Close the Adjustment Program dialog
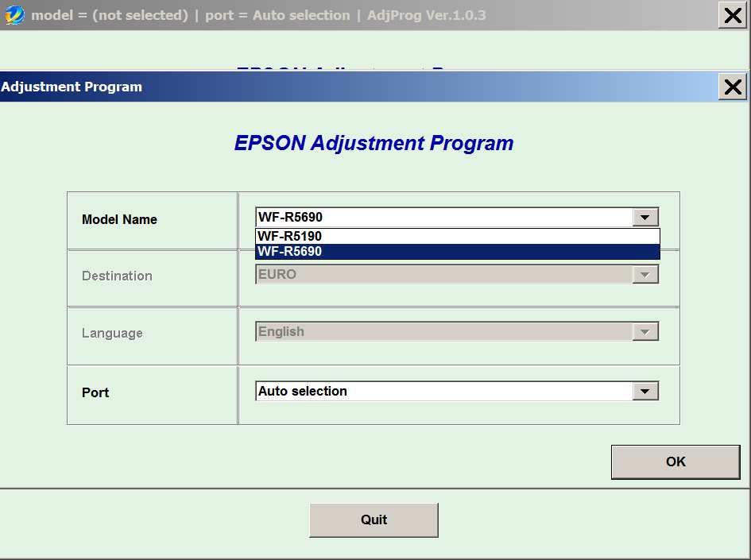 [x=732, y=87]
